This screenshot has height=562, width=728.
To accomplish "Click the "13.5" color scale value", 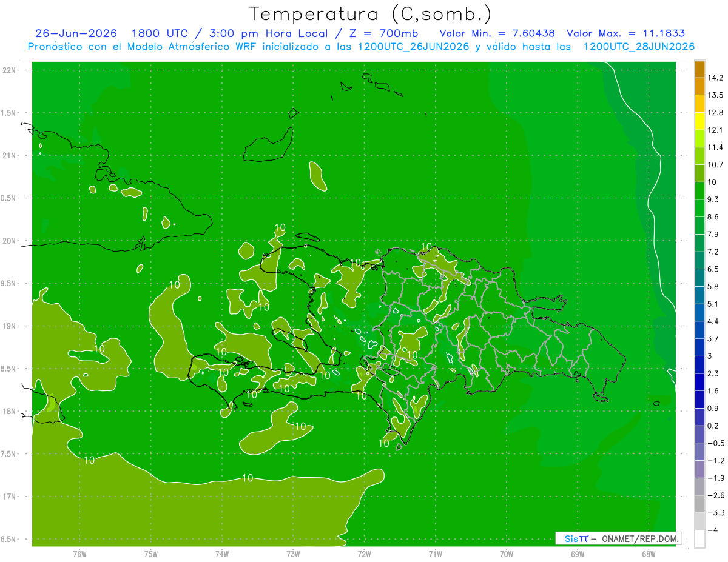I will 716,95.
